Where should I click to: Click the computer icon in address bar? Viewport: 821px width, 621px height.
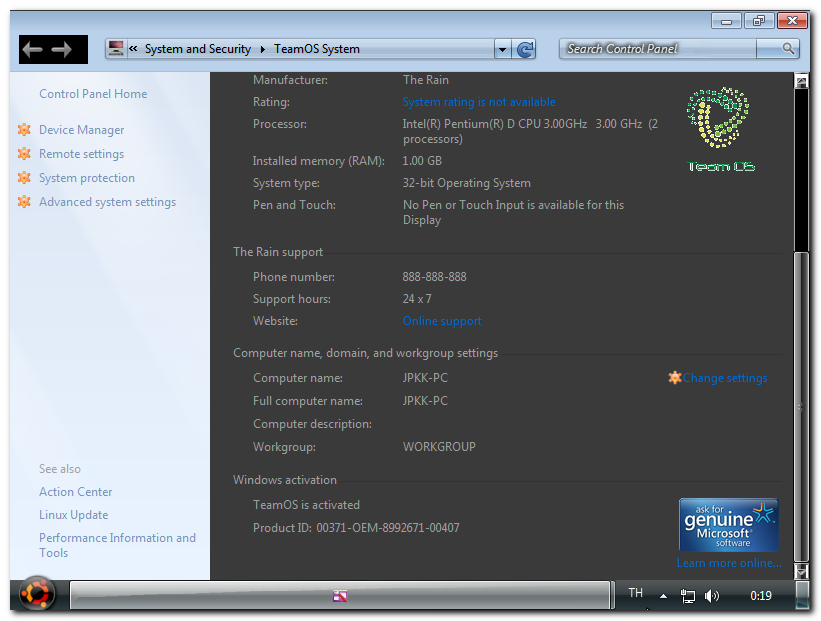click(116, 49)
